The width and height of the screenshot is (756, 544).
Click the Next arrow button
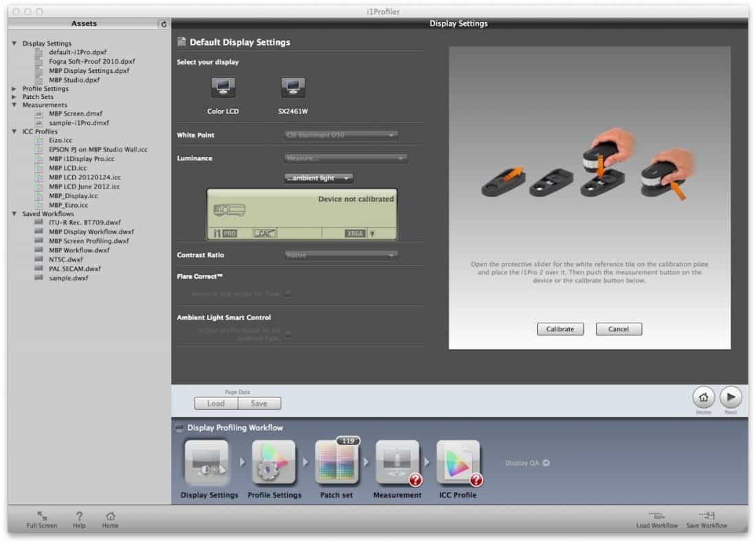pos(731,398)
